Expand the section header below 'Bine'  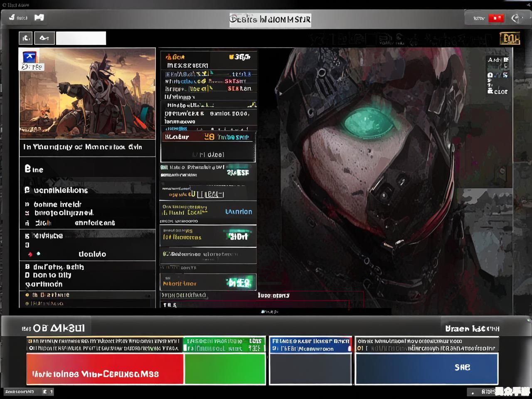click(x=56, y=190)
